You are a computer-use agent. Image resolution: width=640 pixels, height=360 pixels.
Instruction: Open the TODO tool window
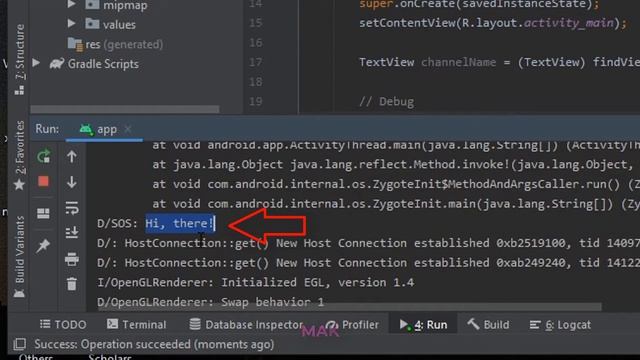tap(63, 324)
